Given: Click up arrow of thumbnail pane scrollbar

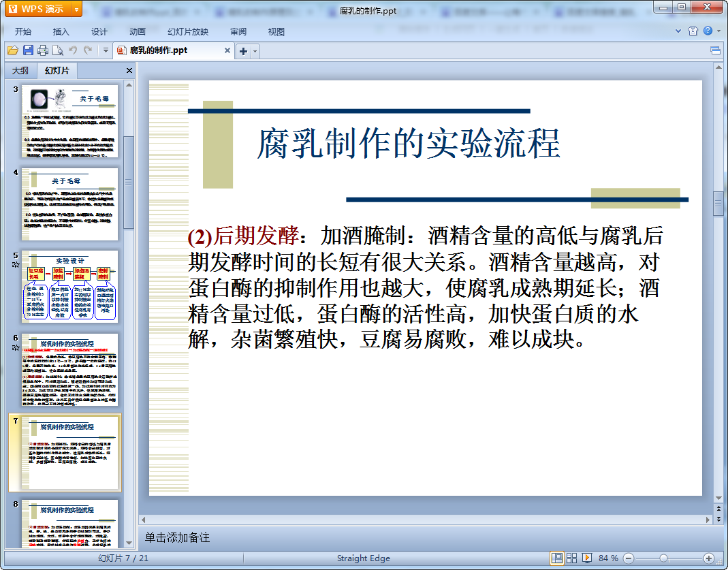Looking at the screenshot, I should tap(129, 85).
